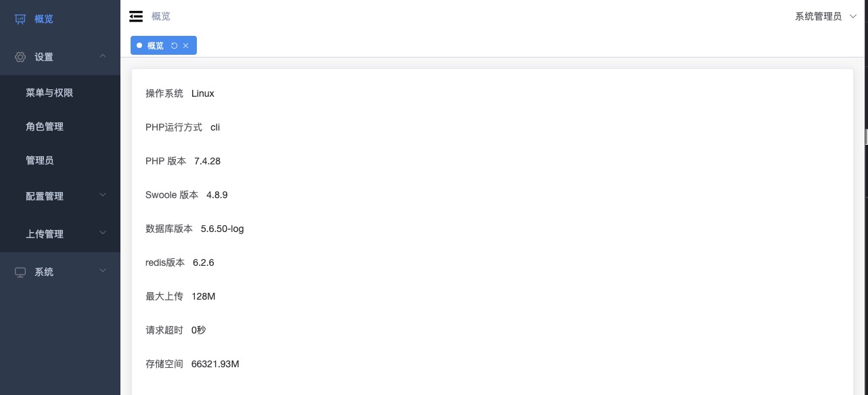
Task: Expand the 配置管理 submenu arrow
Action: click(x=103, y=195)
